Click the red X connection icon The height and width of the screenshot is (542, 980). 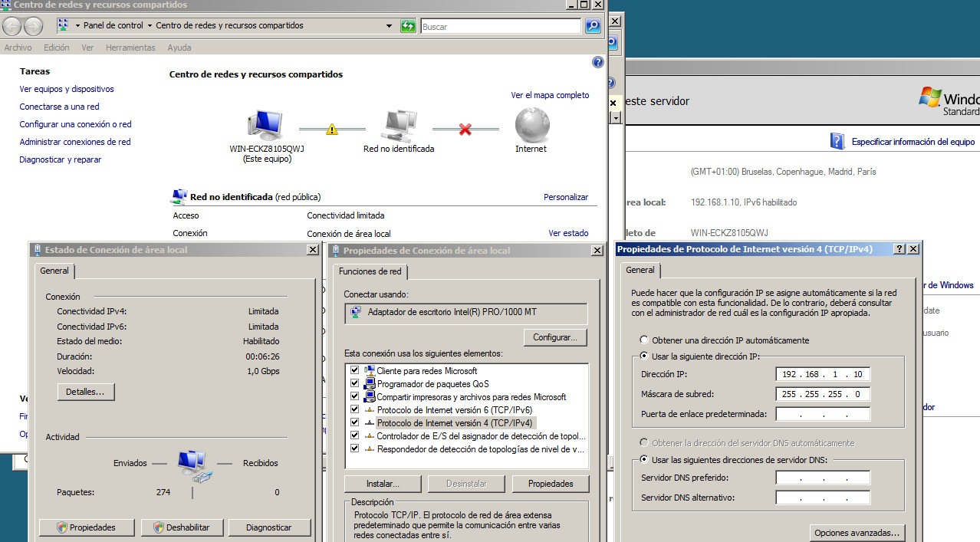465,130
